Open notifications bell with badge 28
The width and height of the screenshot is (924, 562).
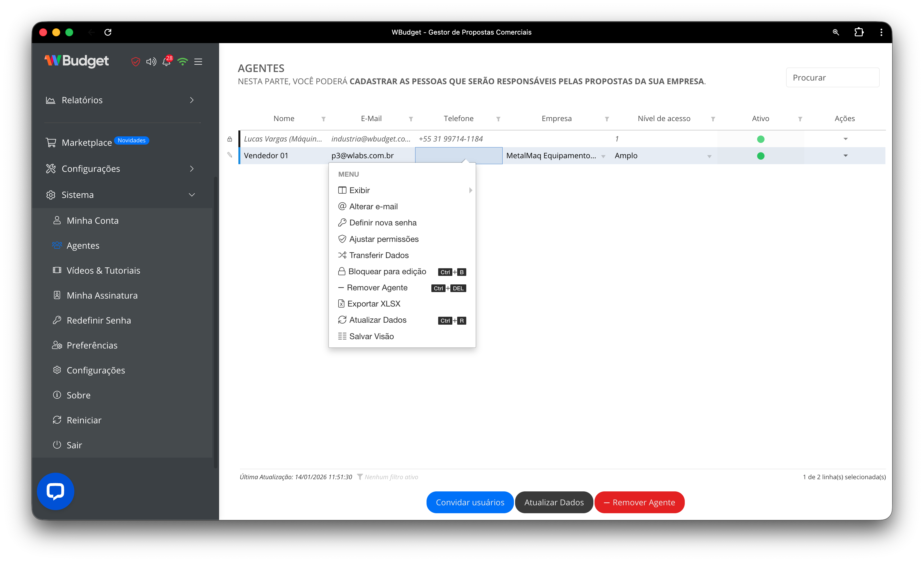coord(167,62)
